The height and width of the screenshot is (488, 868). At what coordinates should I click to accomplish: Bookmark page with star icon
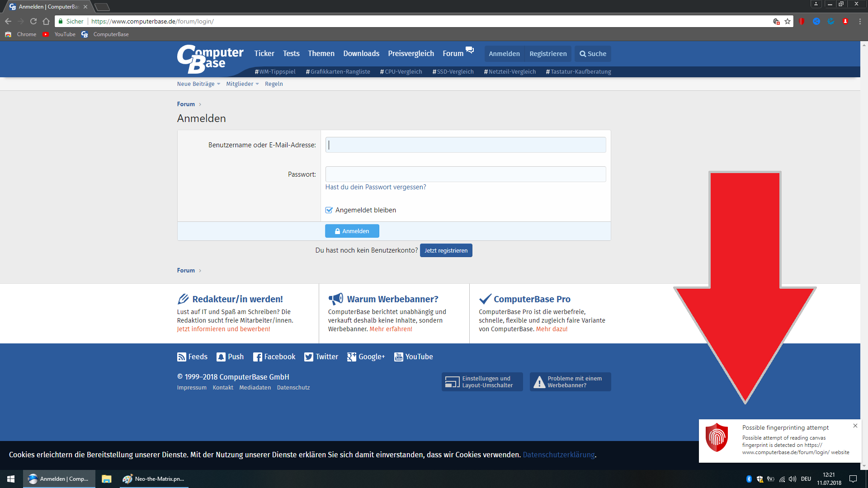coord(788,21)
